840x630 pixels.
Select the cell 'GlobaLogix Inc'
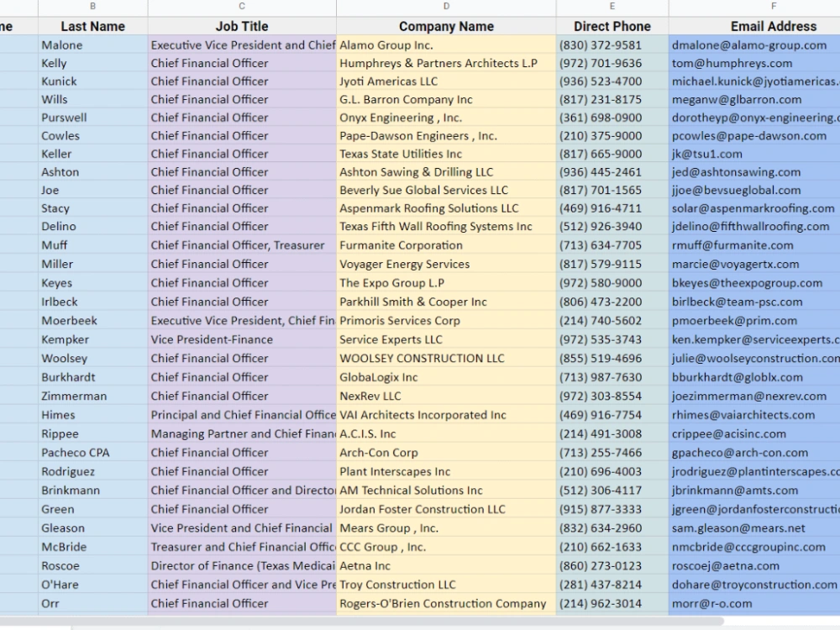(x=446, y=377)
